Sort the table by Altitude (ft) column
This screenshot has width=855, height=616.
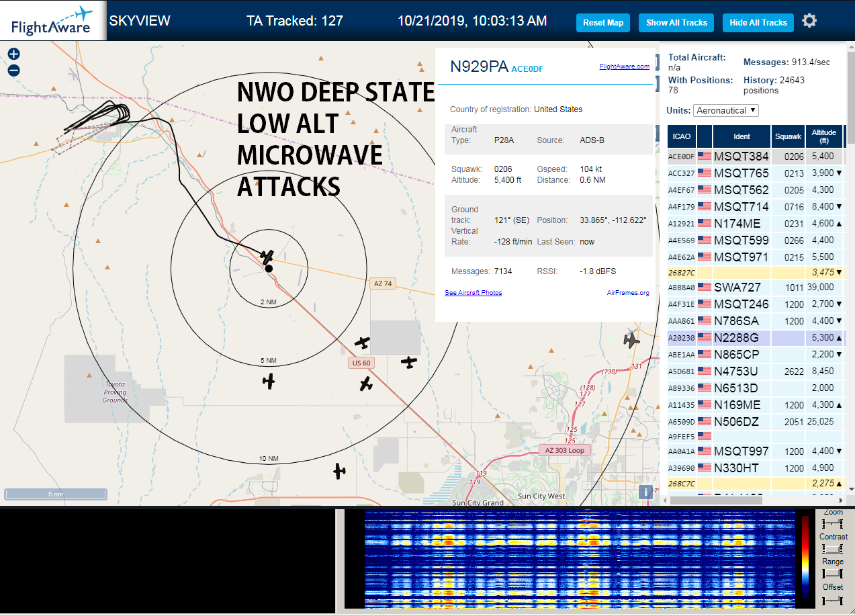[823, 136]
